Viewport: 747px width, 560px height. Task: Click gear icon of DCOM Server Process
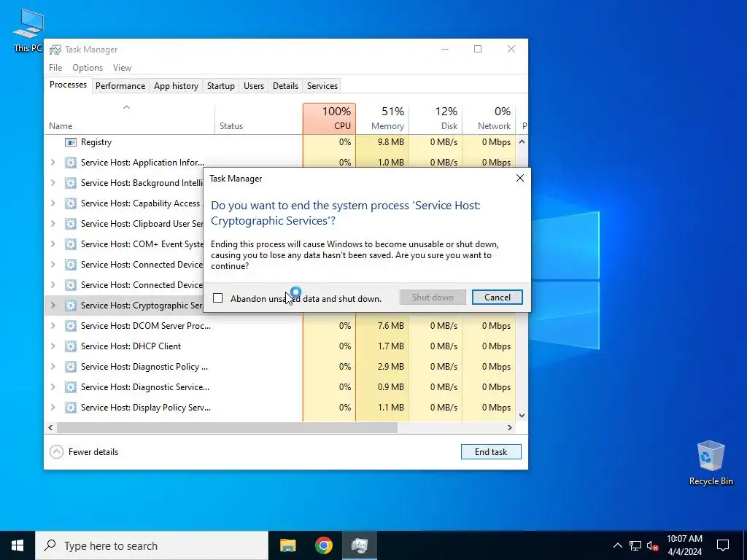(x=71, y=326)
